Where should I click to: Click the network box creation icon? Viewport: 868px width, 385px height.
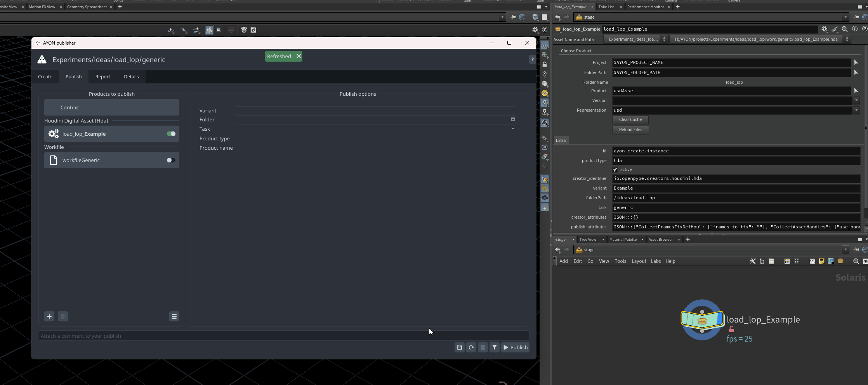click(812, 261)
